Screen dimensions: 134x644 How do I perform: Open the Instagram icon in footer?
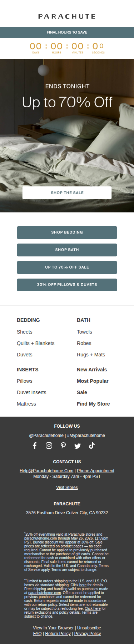point(49,445)
